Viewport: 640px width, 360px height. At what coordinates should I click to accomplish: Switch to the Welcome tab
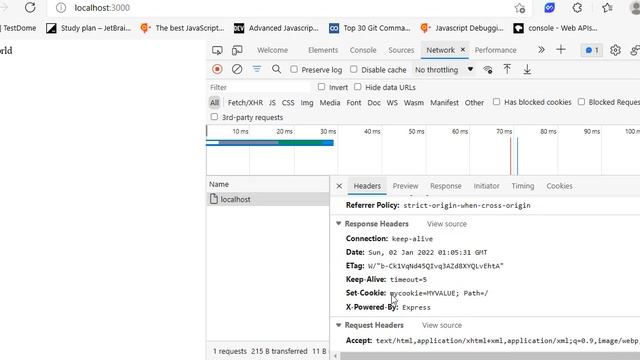pyautogui.click(x=272, y=50)
